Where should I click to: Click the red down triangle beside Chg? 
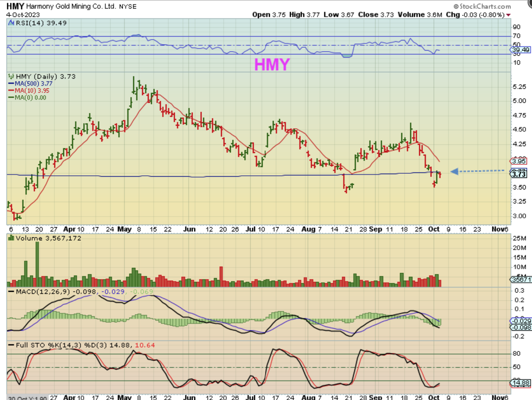pyautogui.click(x=508, y=15)
